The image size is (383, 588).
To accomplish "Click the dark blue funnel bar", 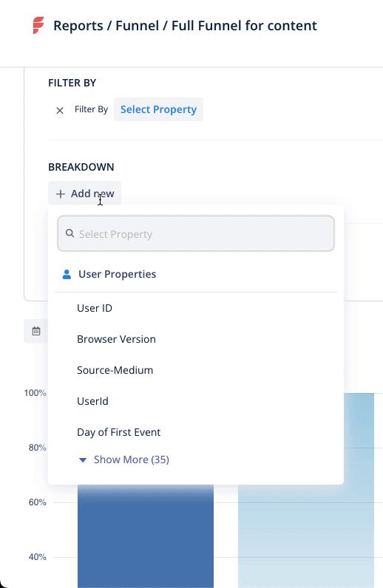I will tap(146, 536).
